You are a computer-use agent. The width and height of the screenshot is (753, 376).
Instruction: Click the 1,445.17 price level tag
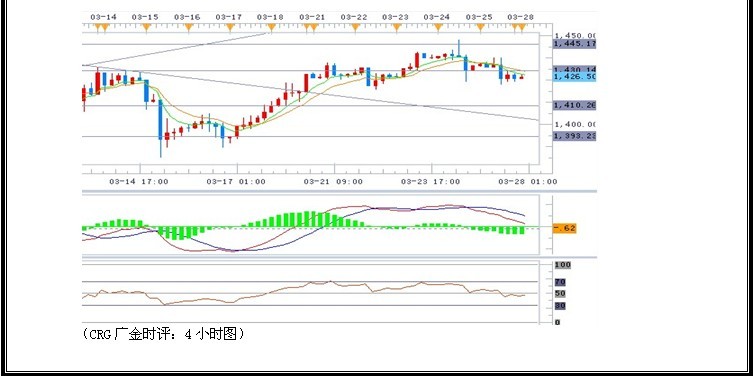(x=574, y=44)
